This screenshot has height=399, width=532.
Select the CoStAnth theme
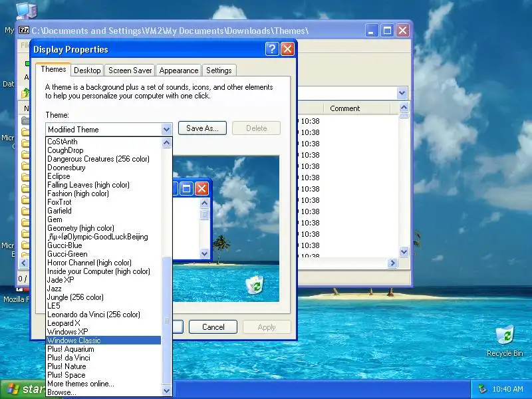(x=104, y=142)
